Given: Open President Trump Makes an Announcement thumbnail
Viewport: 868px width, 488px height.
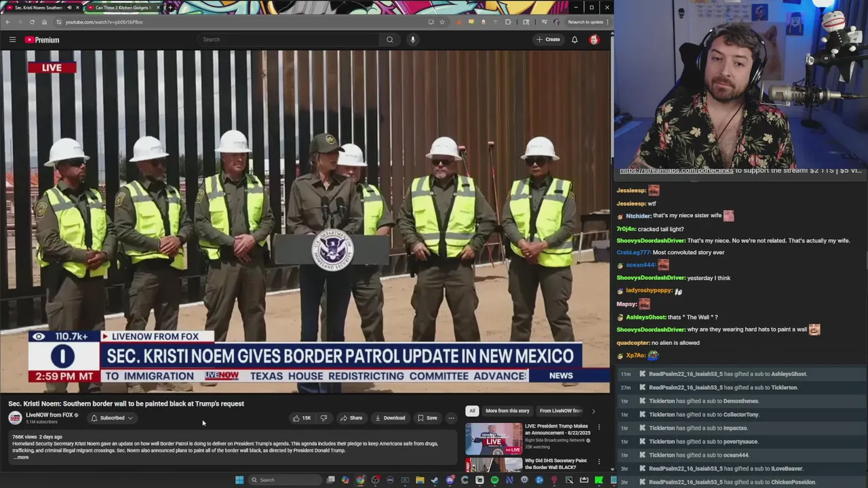Looking at the screenshot, I should click(494, 439).
